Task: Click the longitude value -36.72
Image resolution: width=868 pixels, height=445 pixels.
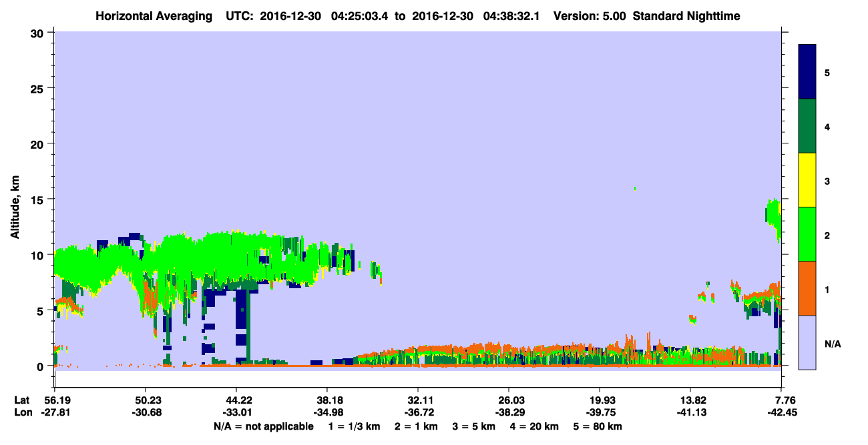Action: (x=418, y=412)
